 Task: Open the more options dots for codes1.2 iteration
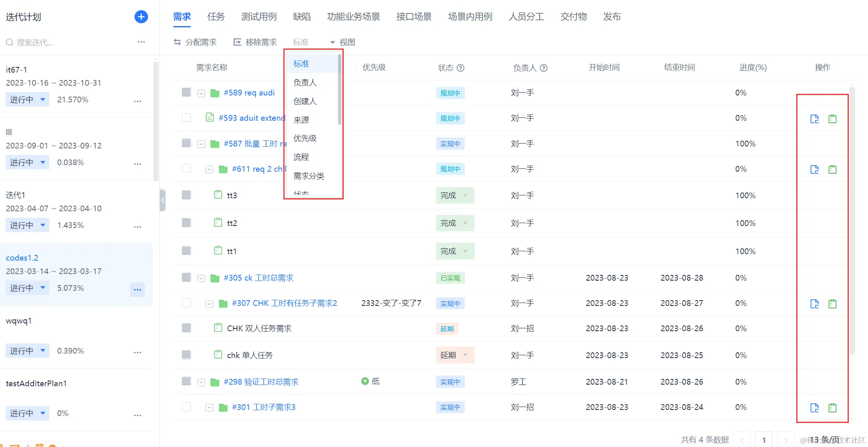pos(137,290)
